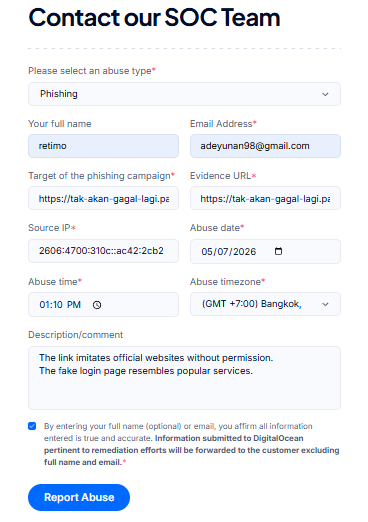Open the calendar picker icon in Abuse date
Viewport: 368px width, 522px height.
[278, 251]
